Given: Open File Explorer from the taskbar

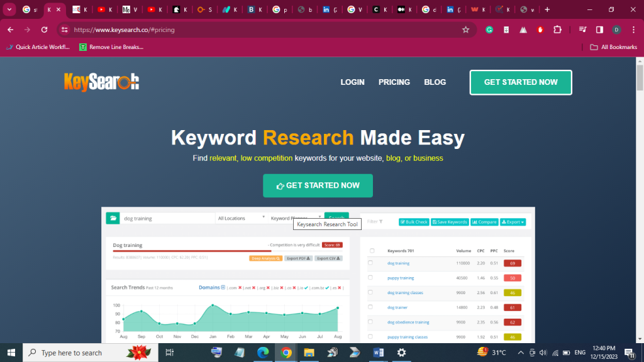Looking at the screenshot, I should coord(309,353).
